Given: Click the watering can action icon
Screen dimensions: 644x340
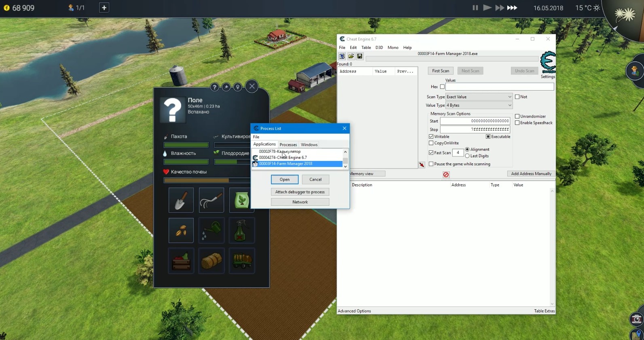Looking at the screenshot, I should coord(211,230).
